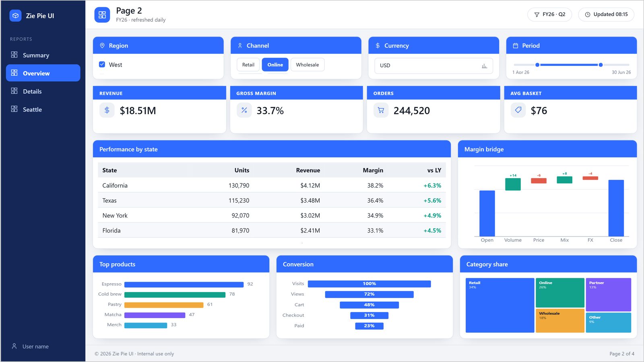
Task: Click the California row state name
Action: tap(115, 185)
